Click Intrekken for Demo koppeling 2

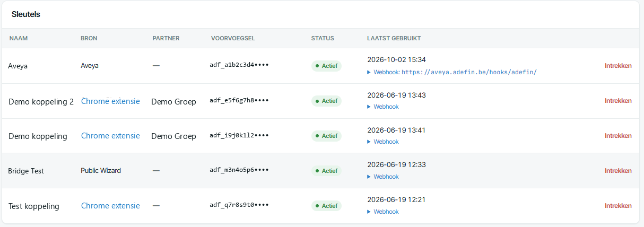(618, 101)
